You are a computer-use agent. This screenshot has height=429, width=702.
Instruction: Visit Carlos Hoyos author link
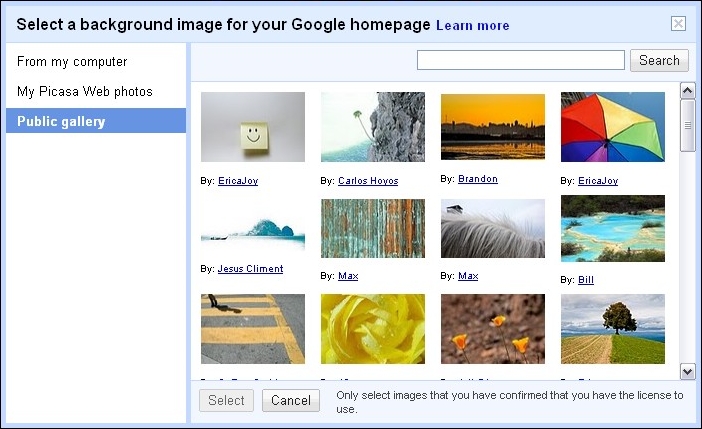point(367,181)
